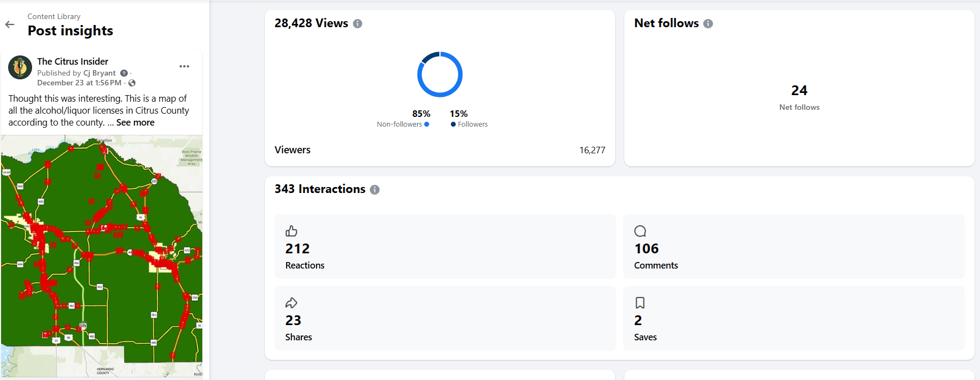Expand post text with See more
This screenshot has width=980, height=380.
pyautogui.click(x=135, y=123)
